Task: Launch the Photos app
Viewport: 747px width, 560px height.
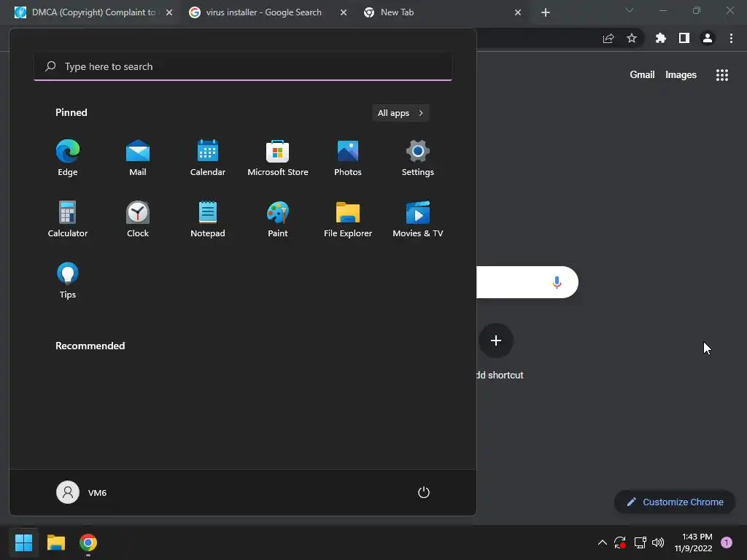Action: tap(348, 158)
